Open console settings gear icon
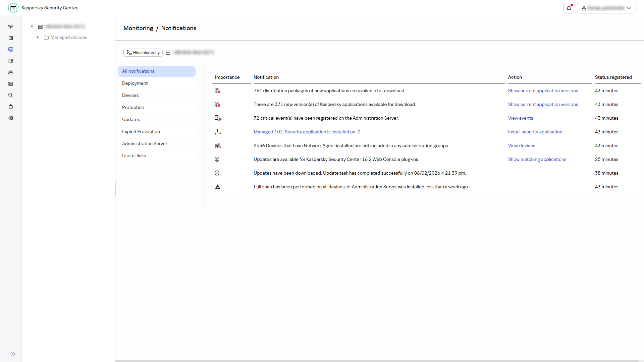 point(11,118)
